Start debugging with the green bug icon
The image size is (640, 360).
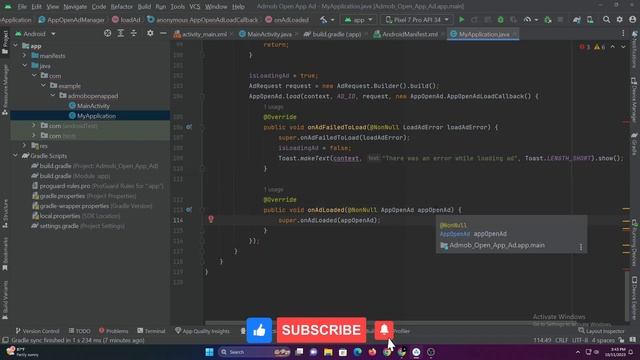(x=500, y=20)
